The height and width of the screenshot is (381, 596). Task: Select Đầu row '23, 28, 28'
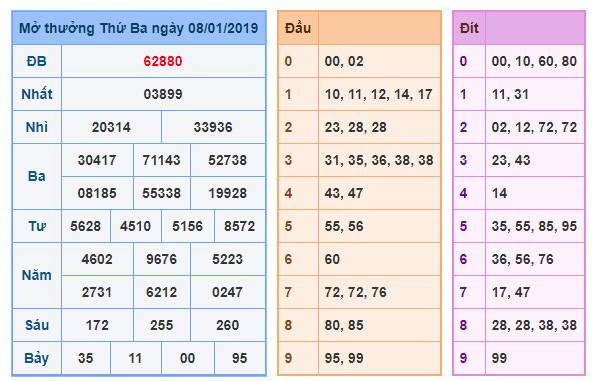click(x=355, y=127)
